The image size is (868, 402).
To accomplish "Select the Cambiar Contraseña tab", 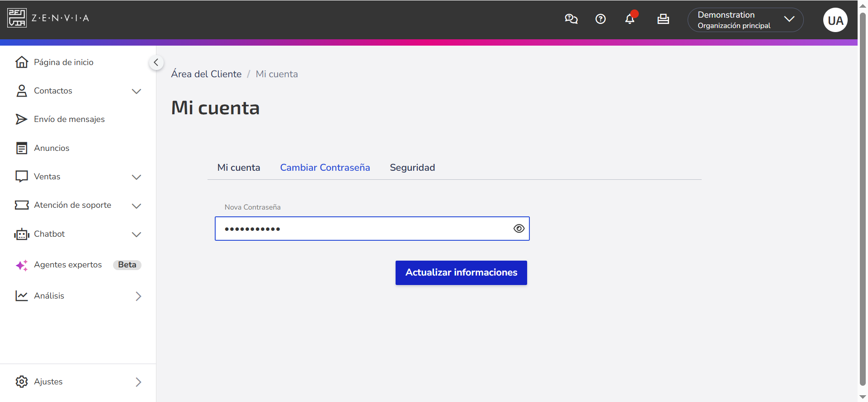I will pos(325,168).
